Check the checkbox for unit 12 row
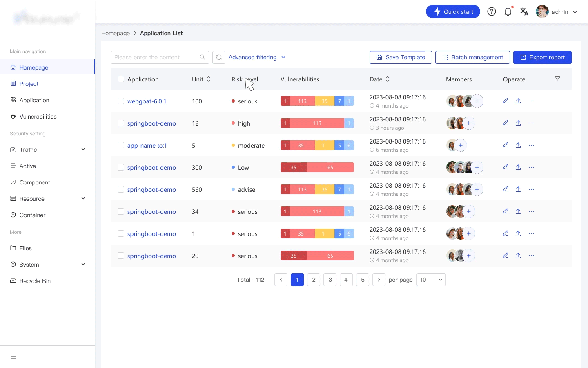 tap(121, 123)
